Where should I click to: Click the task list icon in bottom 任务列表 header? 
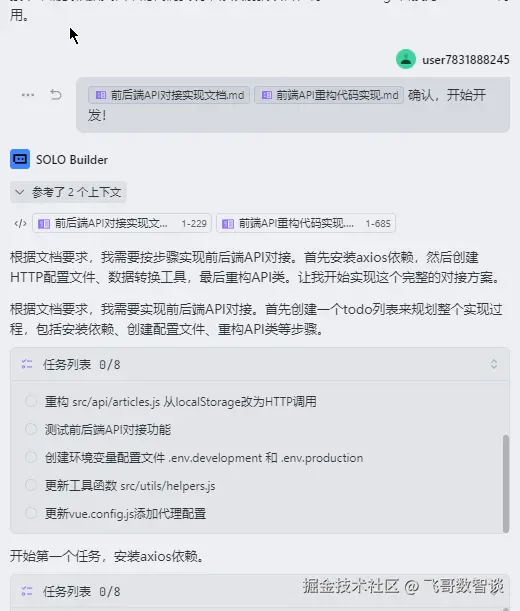(27, 591)
